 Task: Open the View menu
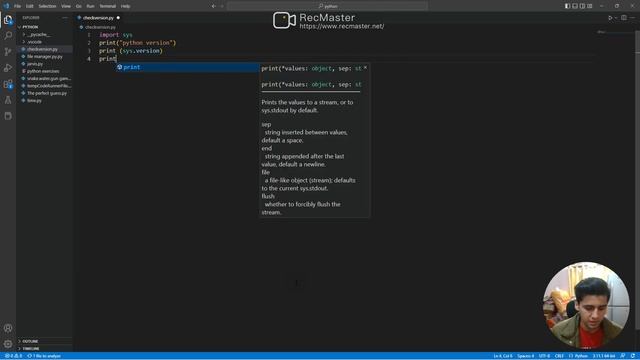pos(66,6)
